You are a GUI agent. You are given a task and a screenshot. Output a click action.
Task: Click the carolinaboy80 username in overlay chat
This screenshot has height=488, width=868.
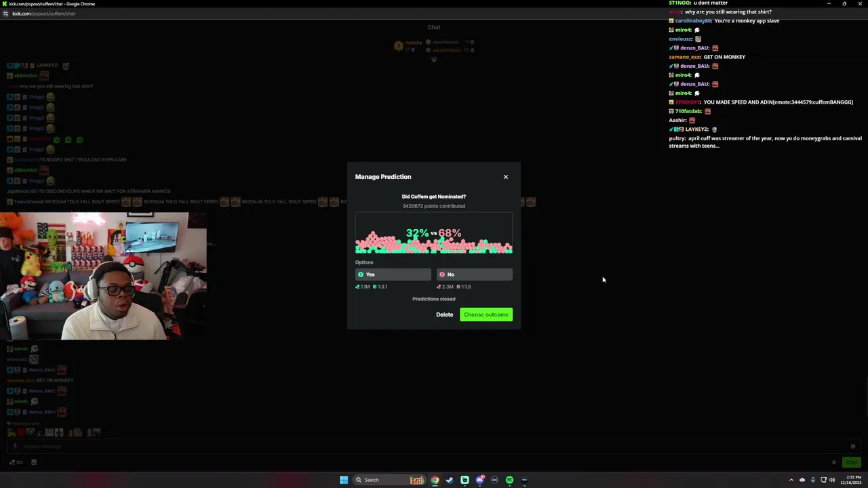(693, 21)
